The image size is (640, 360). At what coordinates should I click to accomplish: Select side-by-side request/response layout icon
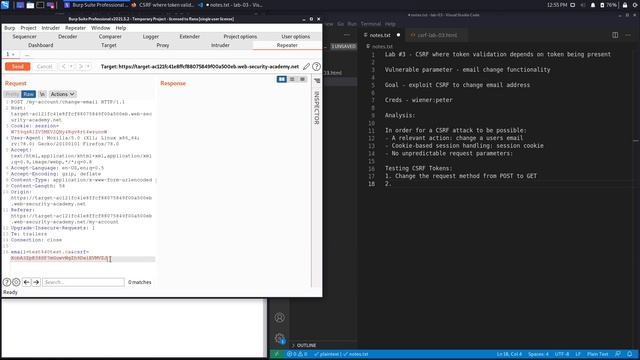(x=282, y=79)
